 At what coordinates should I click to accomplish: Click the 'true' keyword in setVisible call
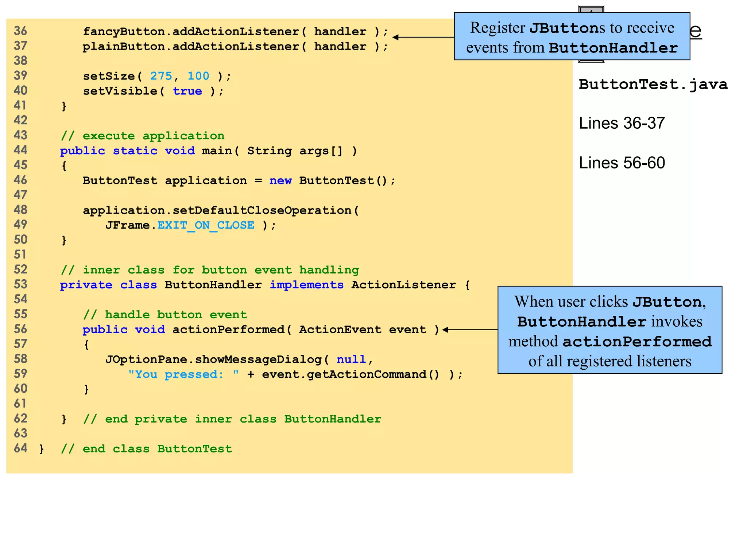tap(187, 91)
